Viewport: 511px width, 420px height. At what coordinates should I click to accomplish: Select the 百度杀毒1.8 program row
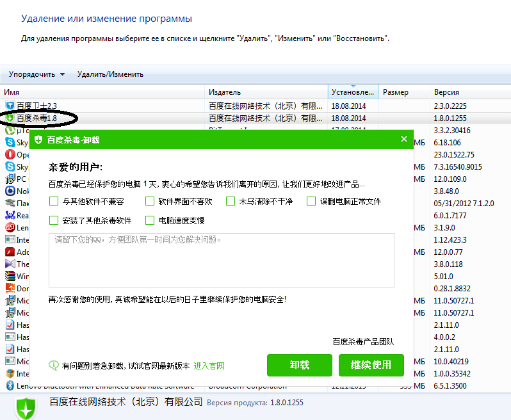255,118
